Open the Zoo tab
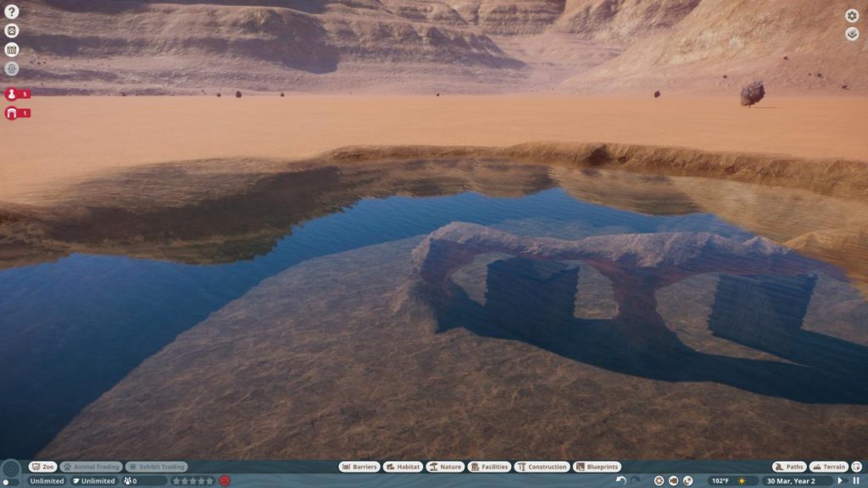 click(x=42, y=467)
